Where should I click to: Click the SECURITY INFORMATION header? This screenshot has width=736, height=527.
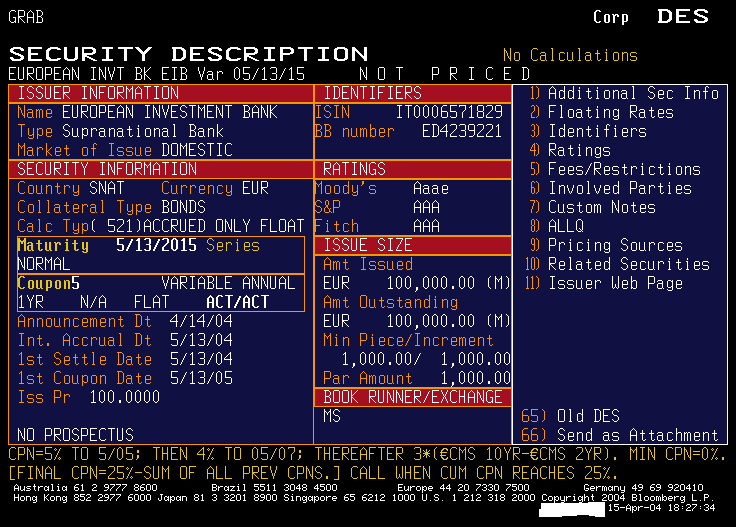point(107,169)
